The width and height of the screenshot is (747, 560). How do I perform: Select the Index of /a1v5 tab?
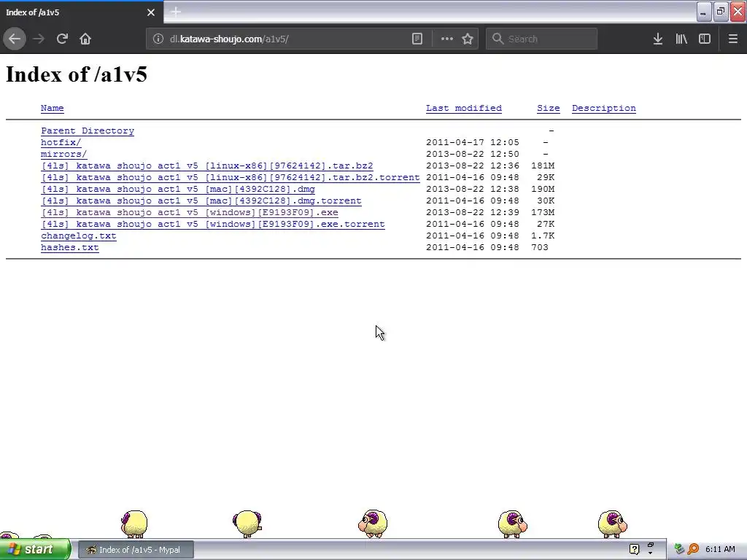[81, 12]
